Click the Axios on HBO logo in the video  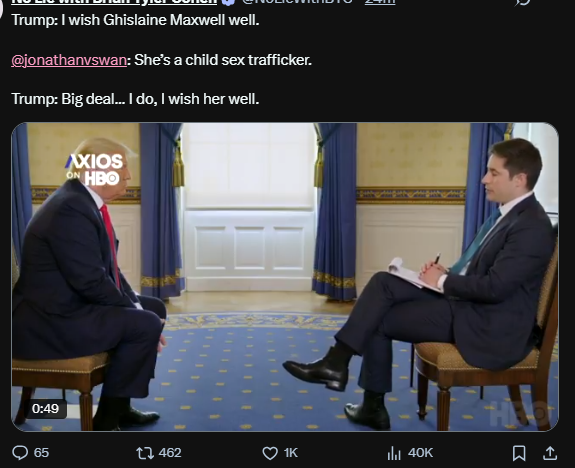pos(94,170)
